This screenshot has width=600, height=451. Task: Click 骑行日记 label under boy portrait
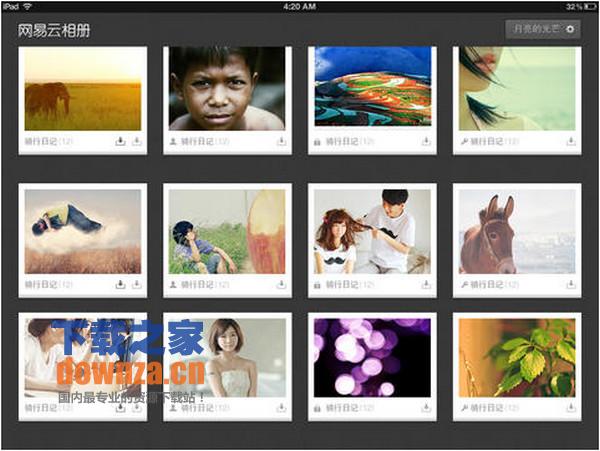point(197,142)
